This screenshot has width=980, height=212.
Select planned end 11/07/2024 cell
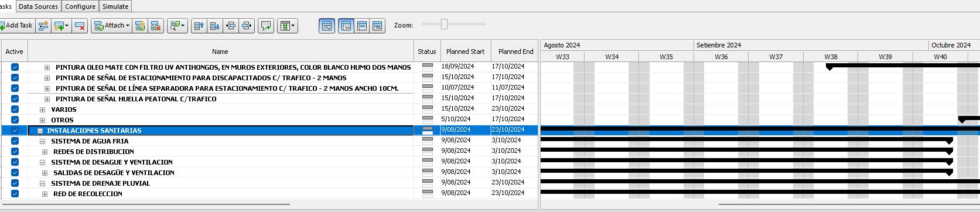point(514,87)
